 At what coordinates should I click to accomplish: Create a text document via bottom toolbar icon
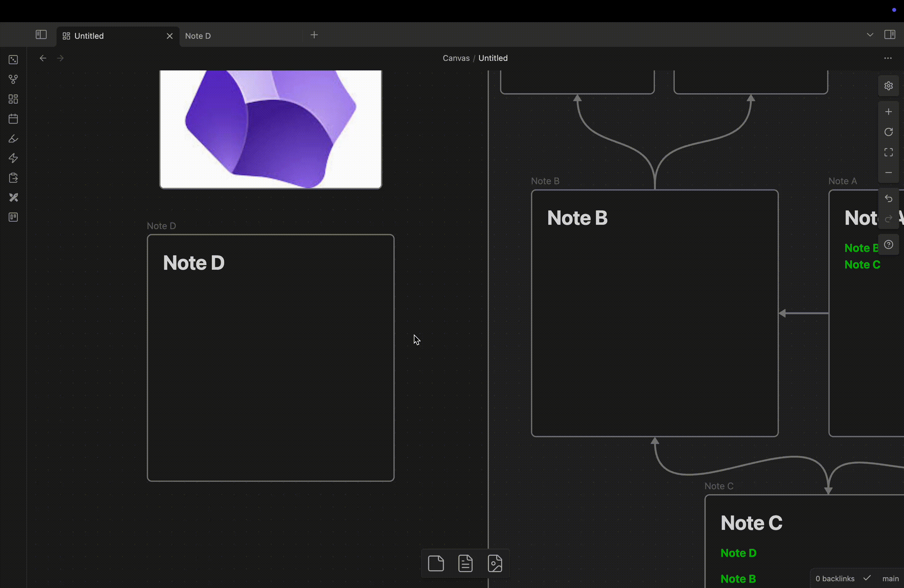click(x=465, y=563)
